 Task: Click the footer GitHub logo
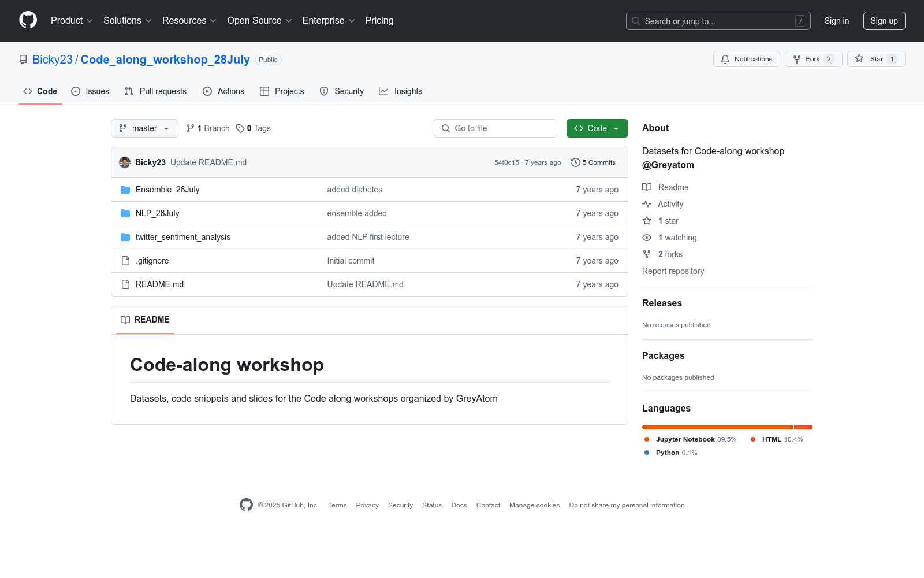246,505
